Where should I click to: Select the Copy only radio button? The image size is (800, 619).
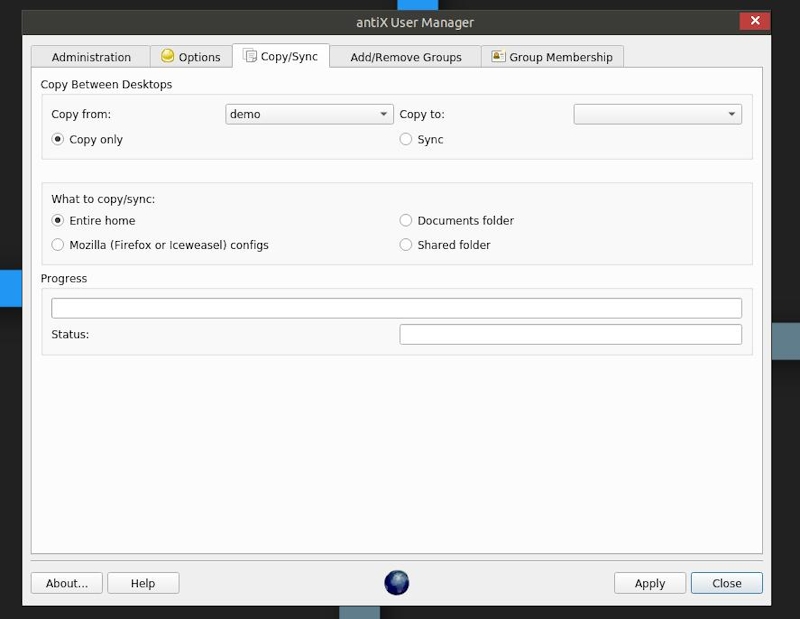(x=58, y=140)
